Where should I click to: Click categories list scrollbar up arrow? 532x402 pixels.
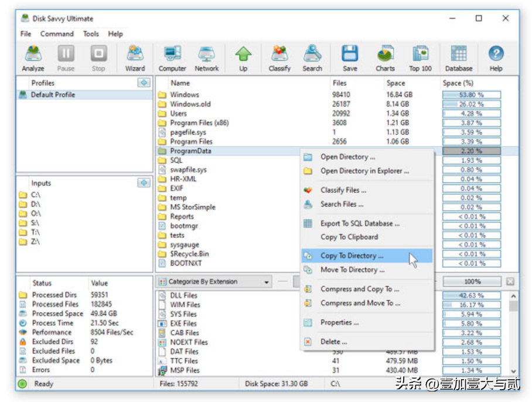click(x=513, y=296)
